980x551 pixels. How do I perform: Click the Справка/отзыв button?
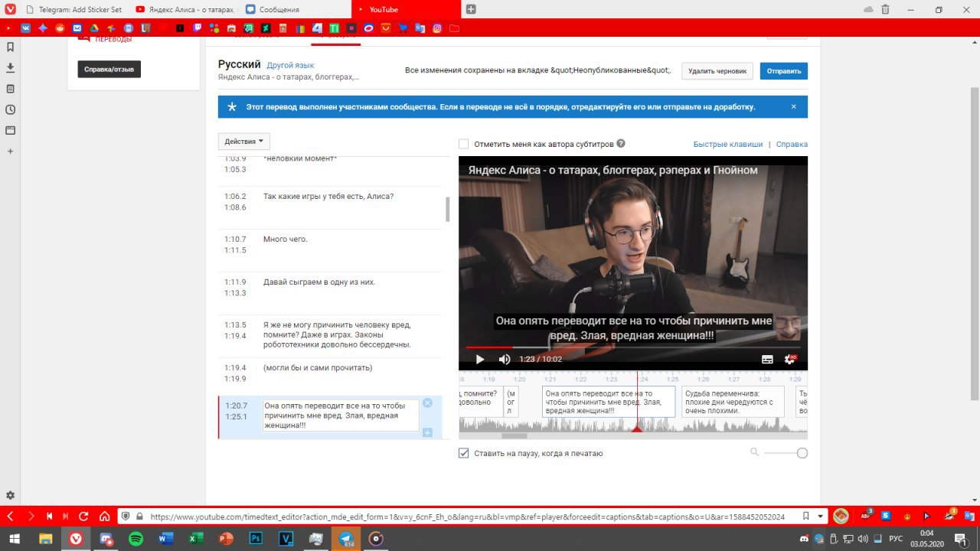click(109, 69)
